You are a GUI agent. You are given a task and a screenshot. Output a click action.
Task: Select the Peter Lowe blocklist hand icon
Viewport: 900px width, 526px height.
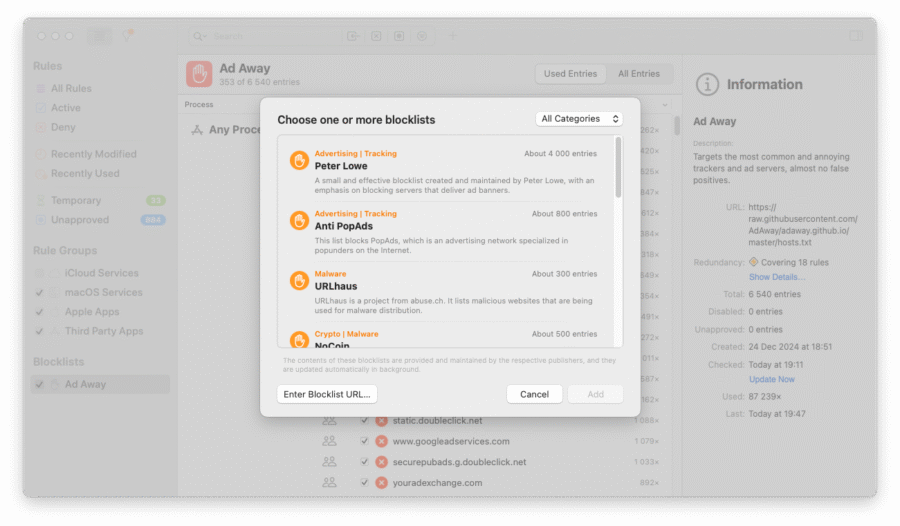point(298,160)
